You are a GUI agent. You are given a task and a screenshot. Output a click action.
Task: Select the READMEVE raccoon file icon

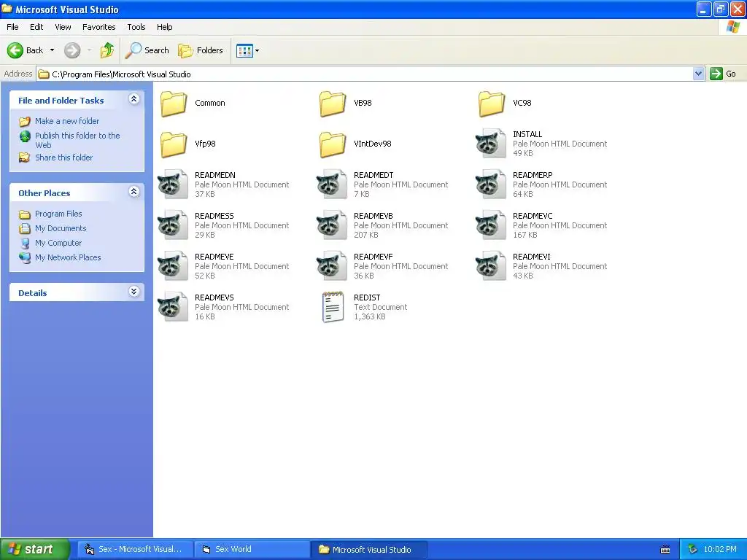tap(173, 266)
